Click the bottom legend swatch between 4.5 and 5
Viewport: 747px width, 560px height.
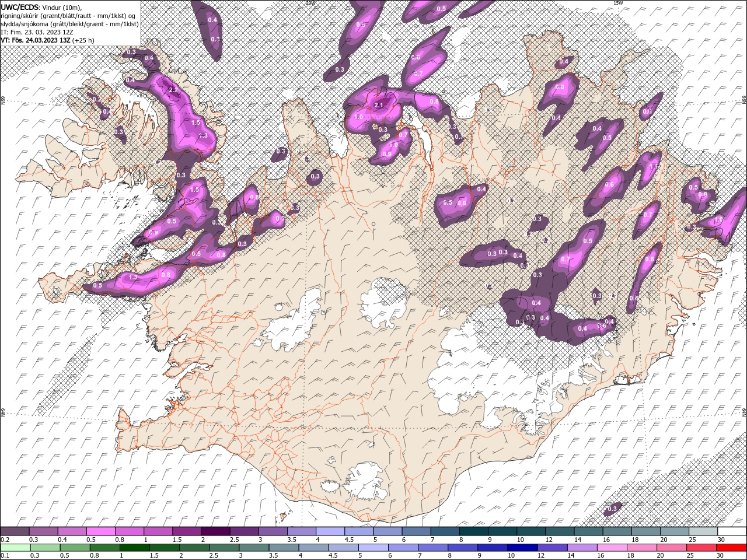[x=344, y=548]
